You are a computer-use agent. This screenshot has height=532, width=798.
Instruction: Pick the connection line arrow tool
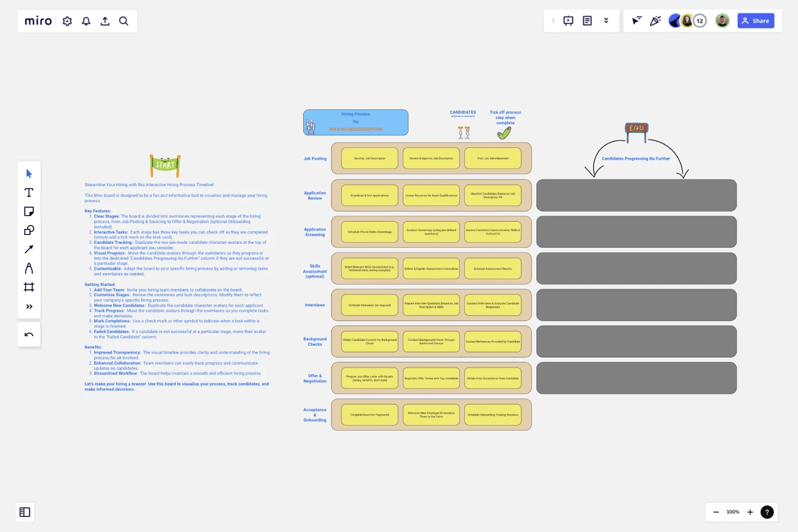29,249
